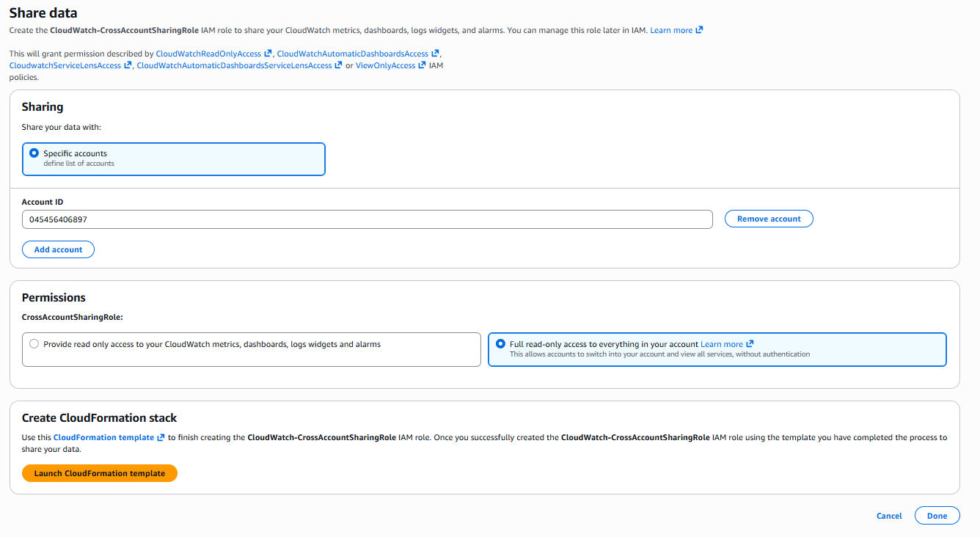This screenshot has width=980, height=537.
Task: Cancel the Share data setup
Action: [x=889, y=516]
